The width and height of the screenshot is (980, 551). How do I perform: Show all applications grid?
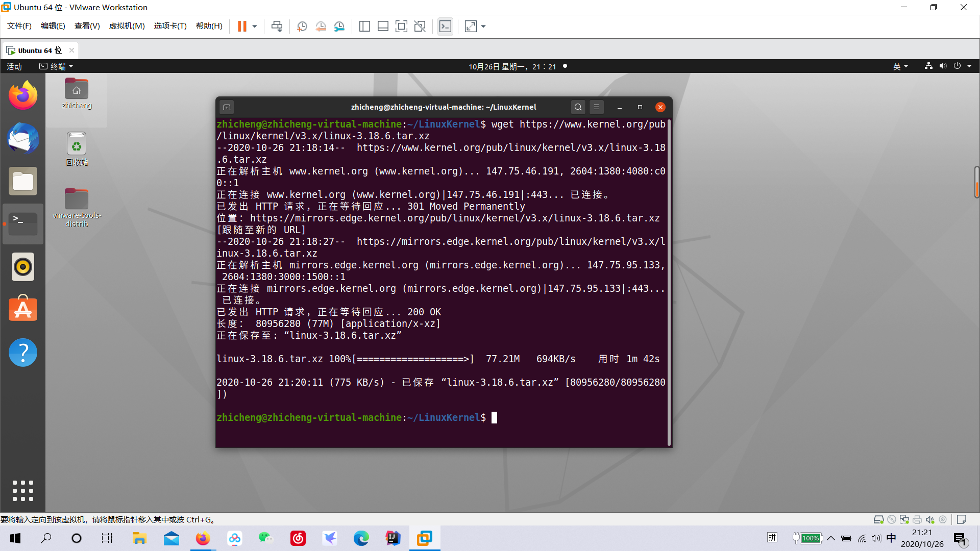click(23, 491)
